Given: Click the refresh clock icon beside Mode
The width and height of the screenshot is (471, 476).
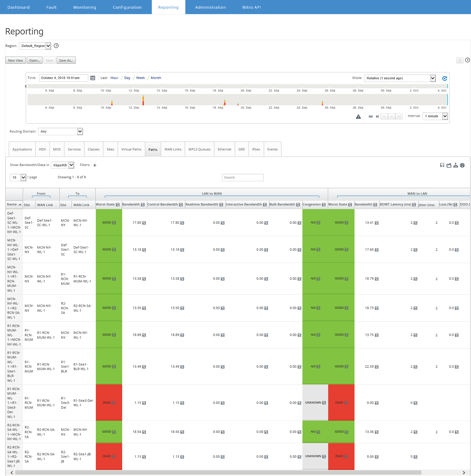Looking at the screenshot, I should tap(445, 78).
